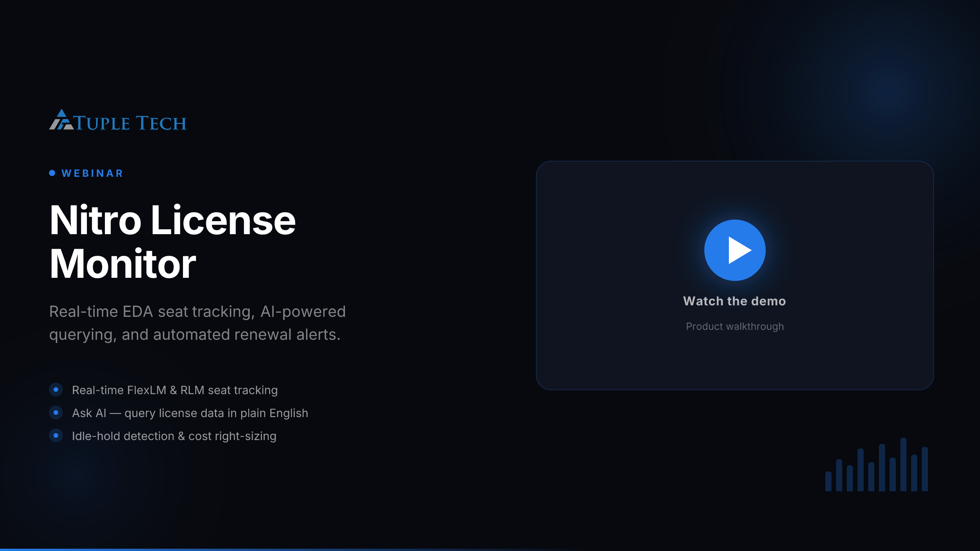This screenshot has width=980, height=551.
Task: Click the "Real-time EDA seat tracking" subtitle
Action: (x=198, y=323)
